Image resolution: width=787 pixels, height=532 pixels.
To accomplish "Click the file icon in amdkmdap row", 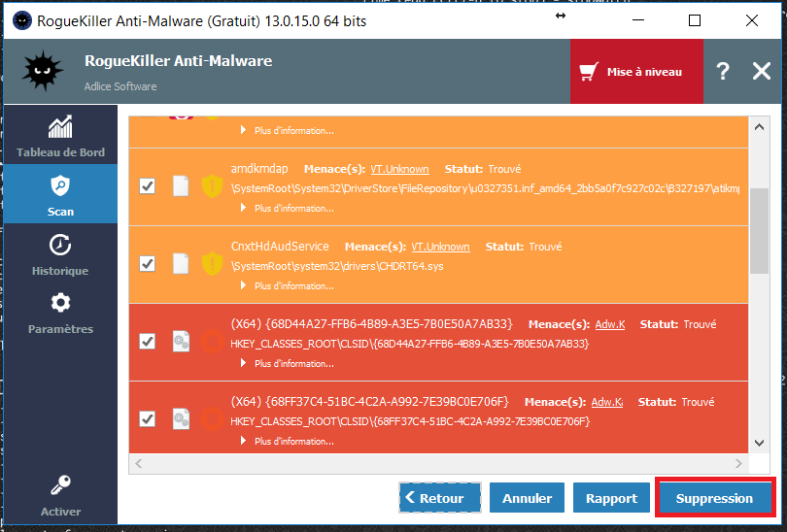I will click(x=181, y=186).
